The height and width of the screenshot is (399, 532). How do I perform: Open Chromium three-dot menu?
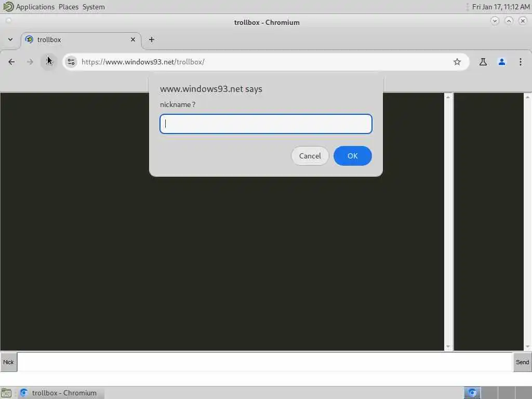520,62
